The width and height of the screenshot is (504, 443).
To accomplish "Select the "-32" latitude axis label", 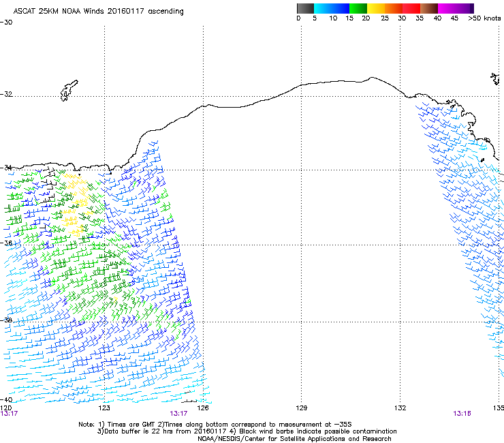I will tap(6, 94).
